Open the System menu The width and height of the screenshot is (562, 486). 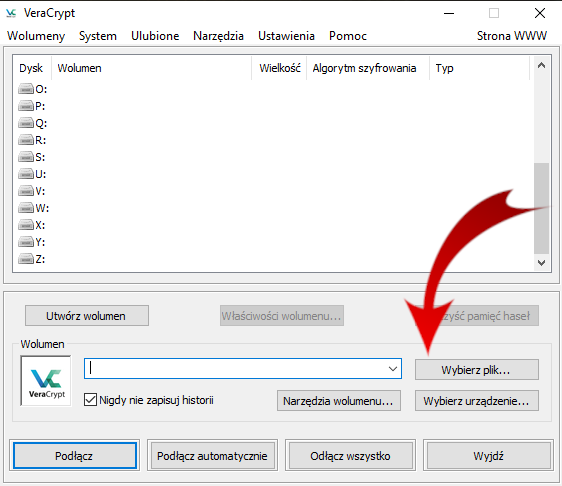click(x=98, y=36)
